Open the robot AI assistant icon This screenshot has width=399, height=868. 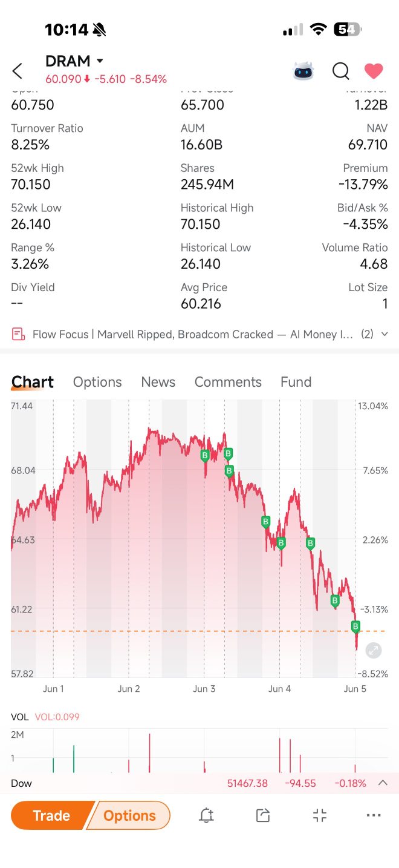tap(304, 71)
